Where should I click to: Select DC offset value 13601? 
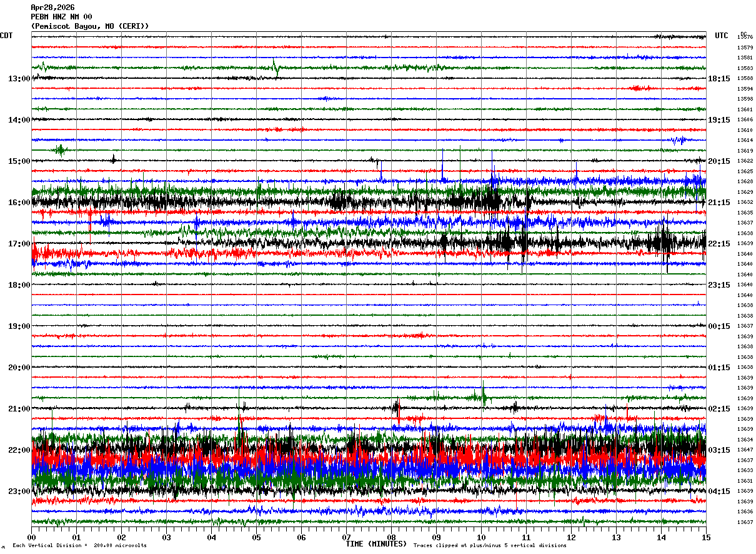point(745,109)
